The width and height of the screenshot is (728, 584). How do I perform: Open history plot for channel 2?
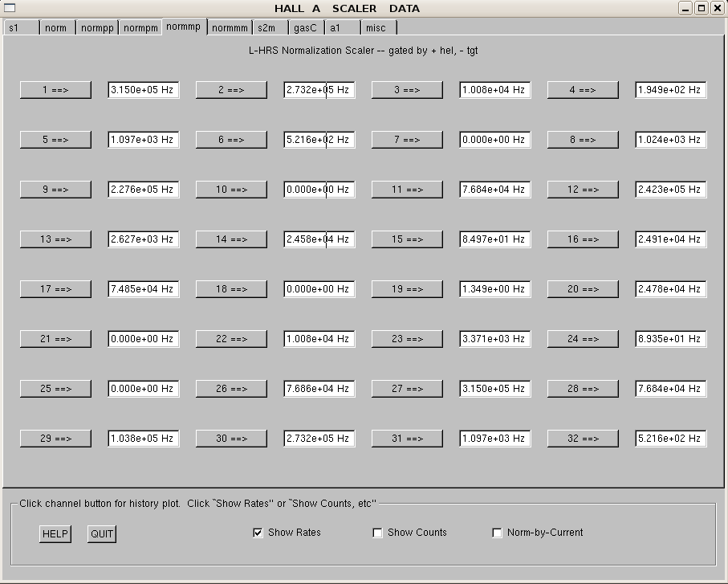(232, 90)
